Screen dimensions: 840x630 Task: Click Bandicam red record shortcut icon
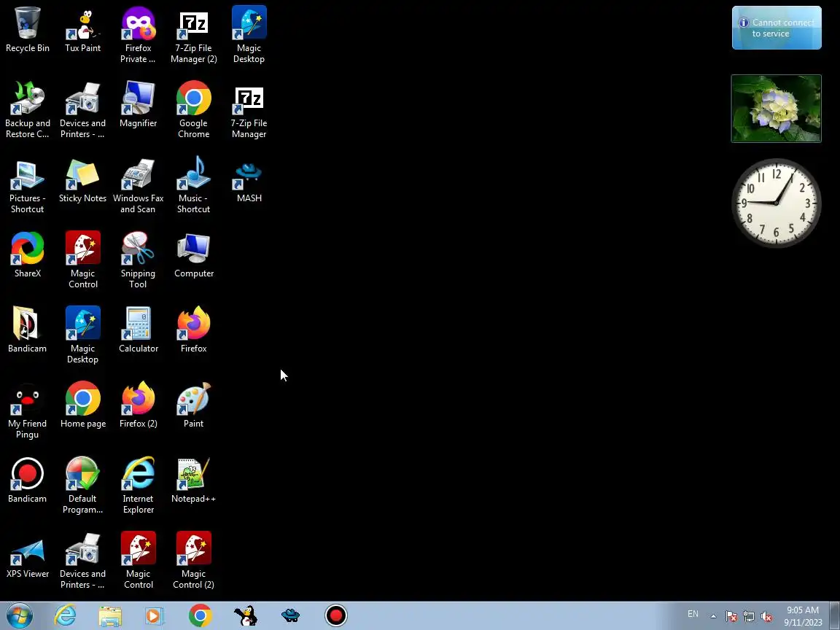click(27, 480)
